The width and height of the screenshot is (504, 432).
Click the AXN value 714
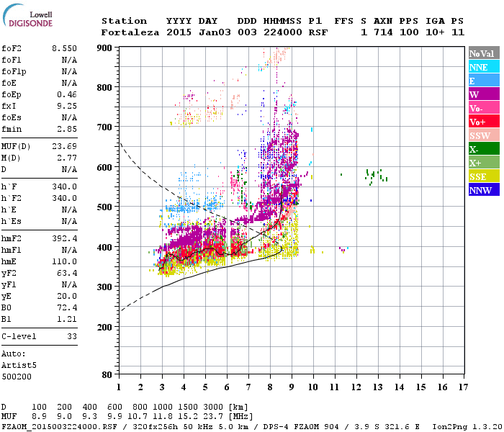[x=383, y=32]
